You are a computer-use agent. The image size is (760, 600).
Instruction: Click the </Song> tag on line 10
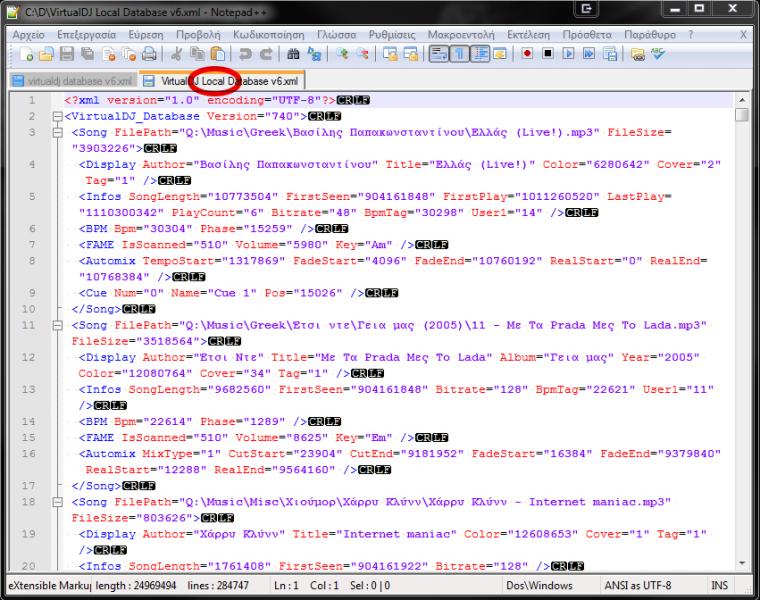point(96,309)
